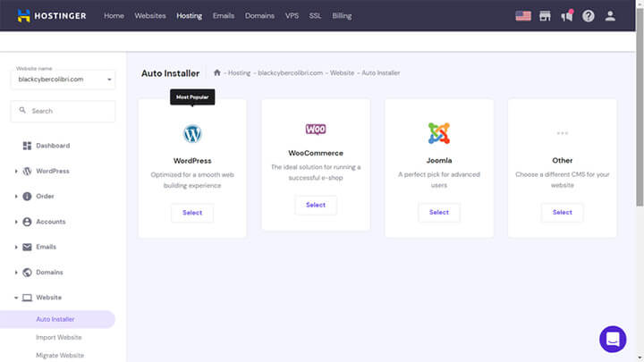
Task: Open Auto Installer in sidebar
Action: 55,319
